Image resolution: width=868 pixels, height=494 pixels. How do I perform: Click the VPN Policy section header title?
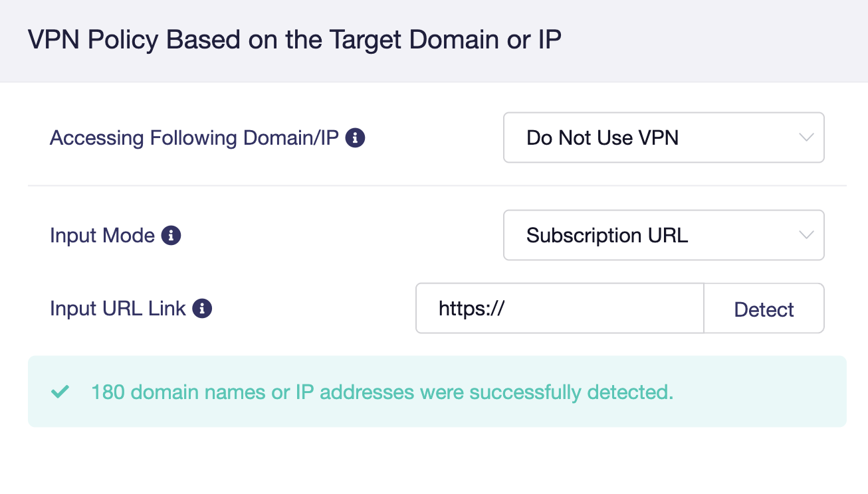294,41
